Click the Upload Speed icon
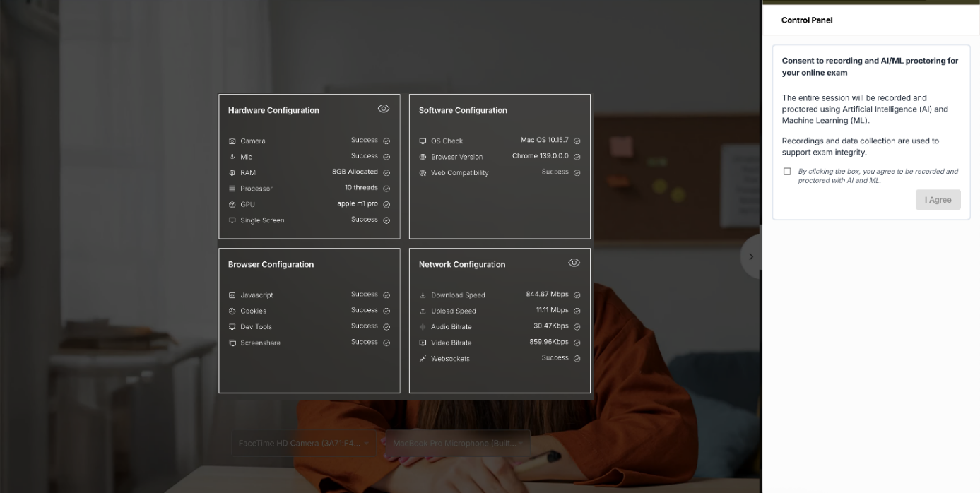 (423, 311)
